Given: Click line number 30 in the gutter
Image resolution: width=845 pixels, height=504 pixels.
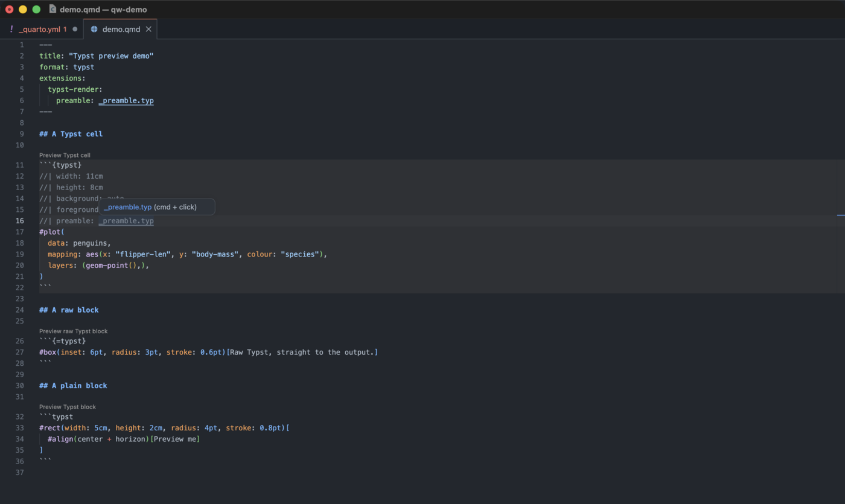Looking at the screenshot, I should coord(20,386).
